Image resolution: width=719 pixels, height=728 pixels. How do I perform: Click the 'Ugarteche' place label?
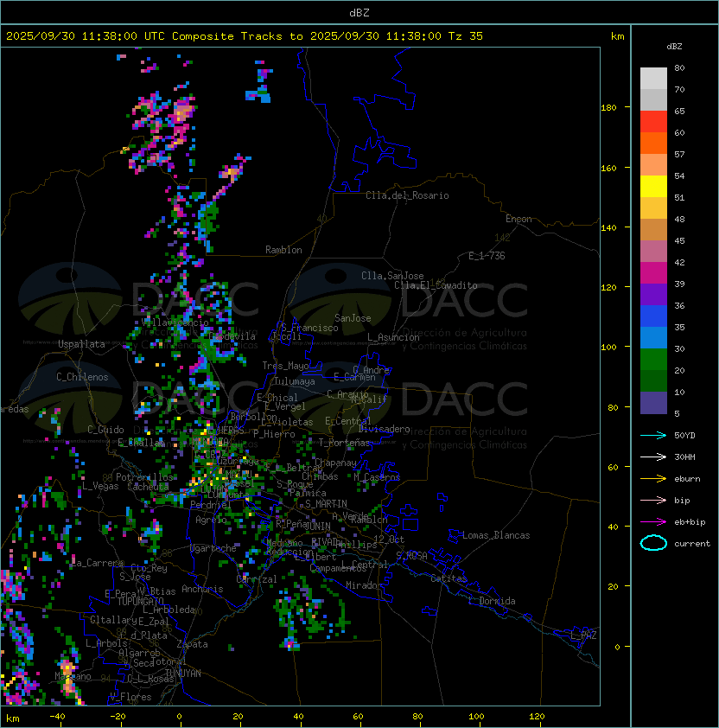213,548
